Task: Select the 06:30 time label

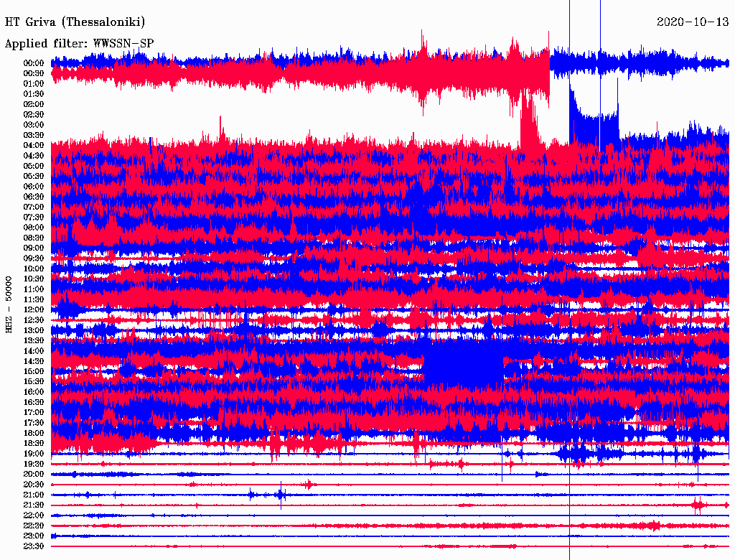Action: coord(34,197)
